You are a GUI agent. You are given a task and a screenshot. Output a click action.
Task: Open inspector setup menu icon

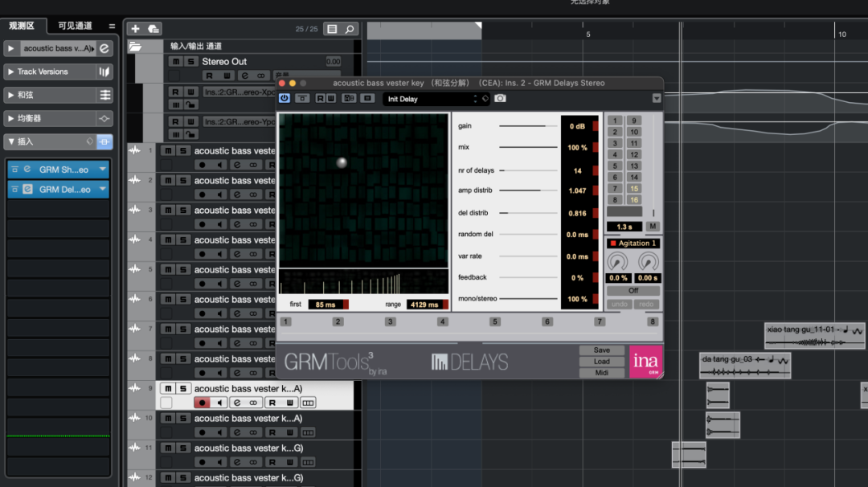tap(112, 26)
